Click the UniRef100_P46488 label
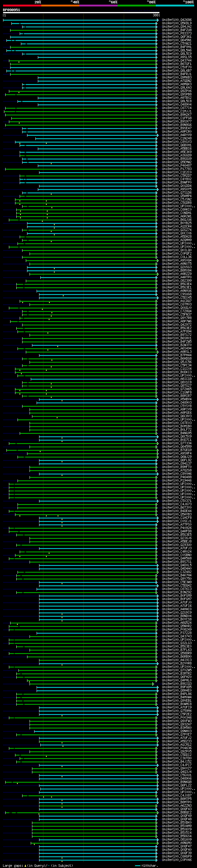 click(x=177, y=477)
